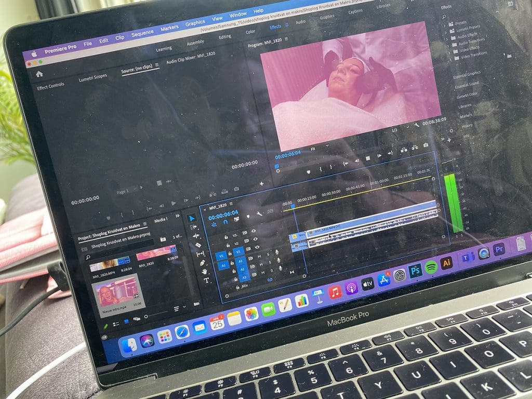
Task: Open Photoshop from the dock
Action: click(415, 271)
